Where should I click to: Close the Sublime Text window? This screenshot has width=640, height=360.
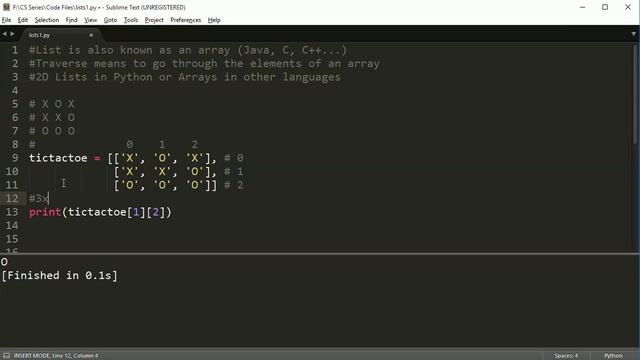coord(628,7)
